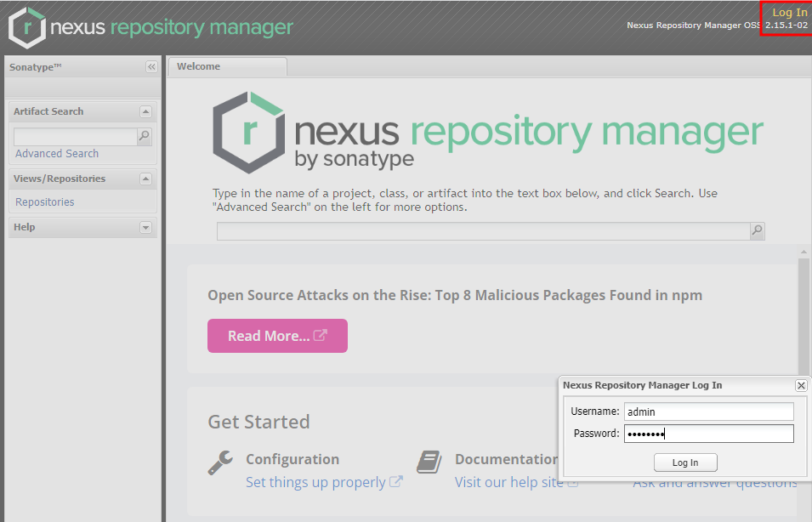Open Advanced Search link

tap(57, 153)
